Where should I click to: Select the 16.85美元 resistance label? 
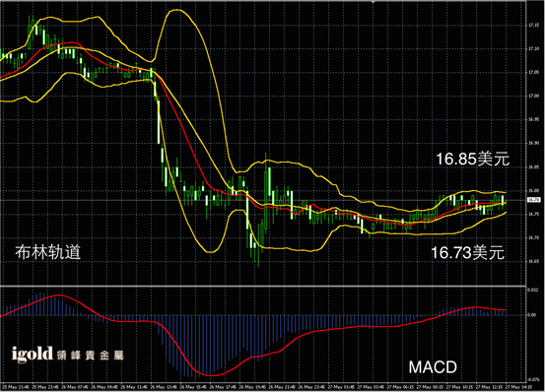click(472, 159)
